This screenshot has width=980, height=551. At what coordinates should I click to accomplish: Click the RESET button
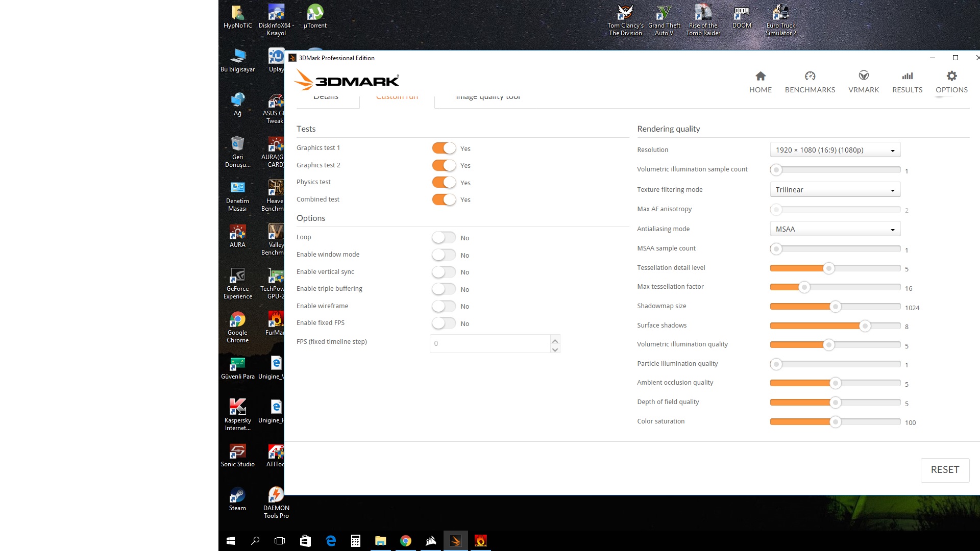pyautogui.click(x=945, y=470)
